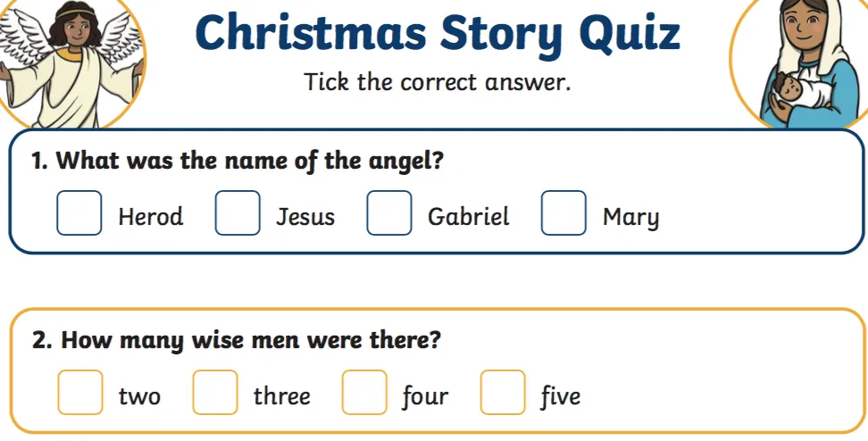Click the 'Tick the correct answer' instruction
Screen dimensions: 868x441
tap(437, 83)
